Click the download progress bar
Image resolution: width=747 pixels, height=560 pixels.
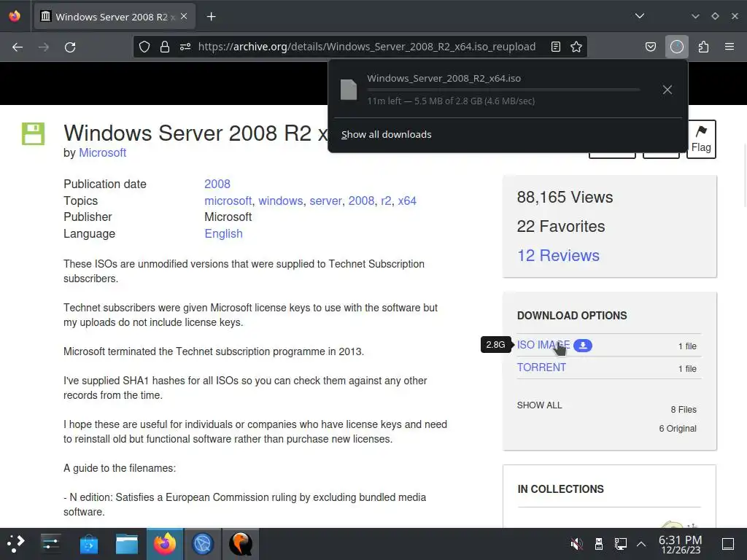coord(503,90)
